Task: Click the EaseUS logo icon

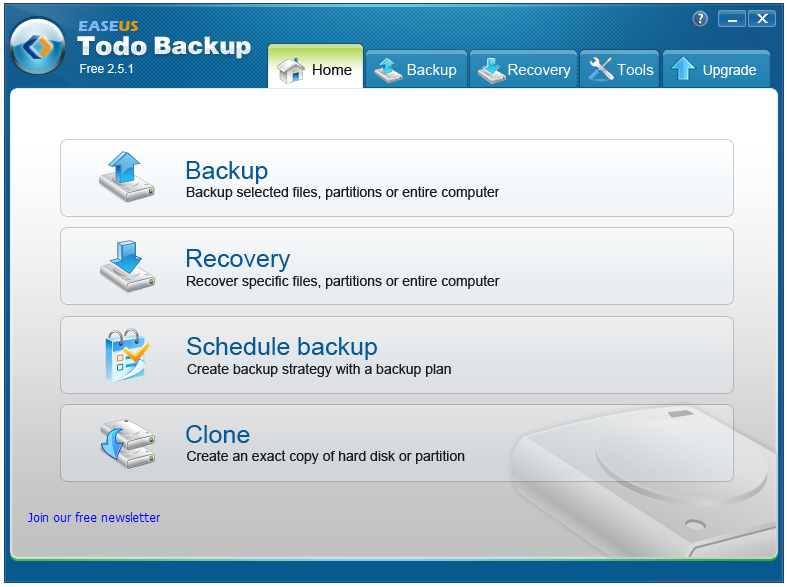Action: click(x=38, y=46)
